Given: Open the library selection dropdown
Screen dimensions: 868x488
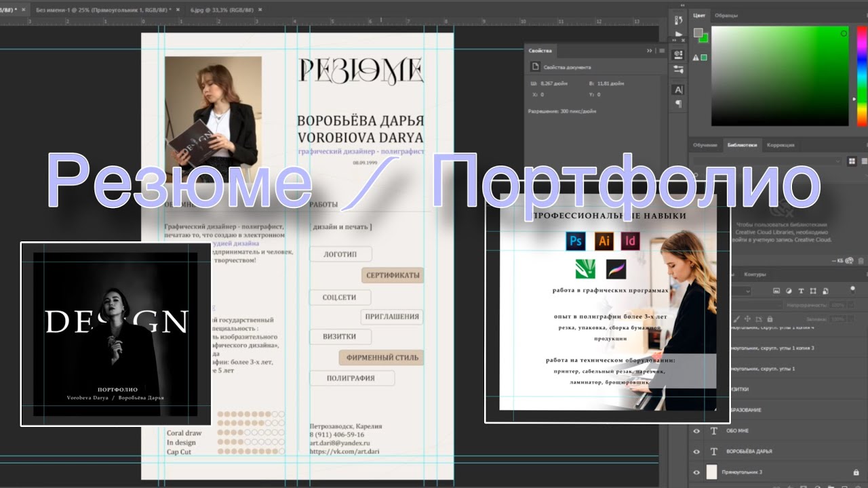Looking at the screenshot, I should [x=767, y=161].
